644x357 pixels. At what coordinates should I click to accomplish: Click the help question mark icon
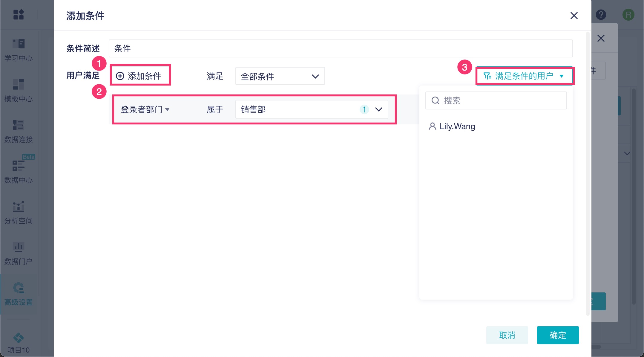click(x=601, y=15)
